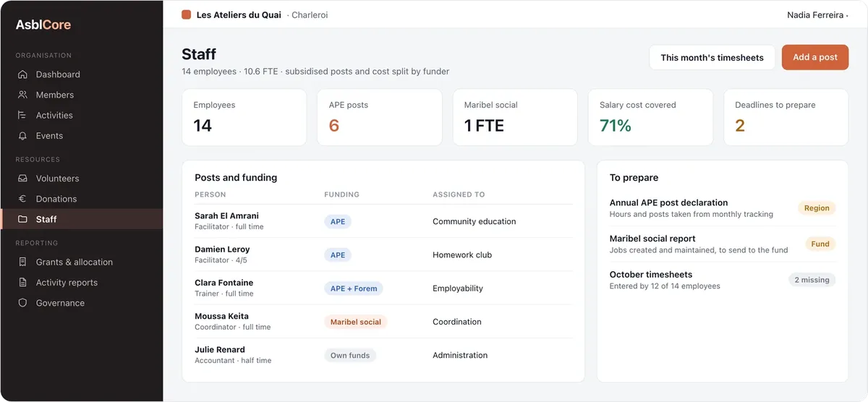The width and height of the screenshot is (868, 402).
Task: Open Nadia Ferreira user menu
Action: pos(817,14)
